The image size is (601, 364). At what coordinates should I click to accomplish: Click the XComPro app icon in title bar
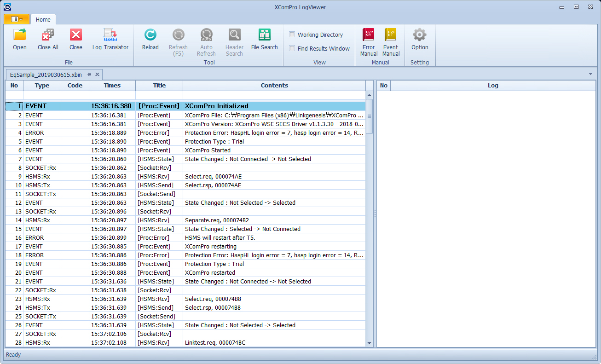(7, 7)
